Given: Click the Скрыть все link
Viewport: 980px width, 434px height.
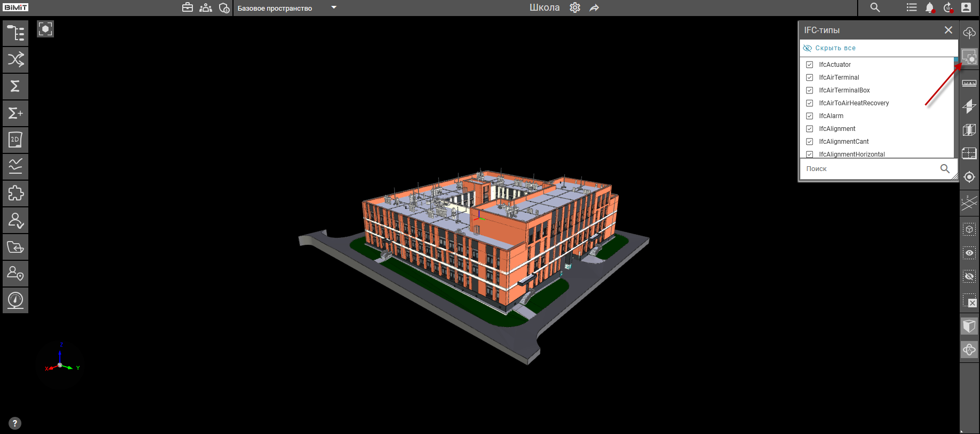Looking at the screenshot, I should pyautogui.click(x=835, y=48).
